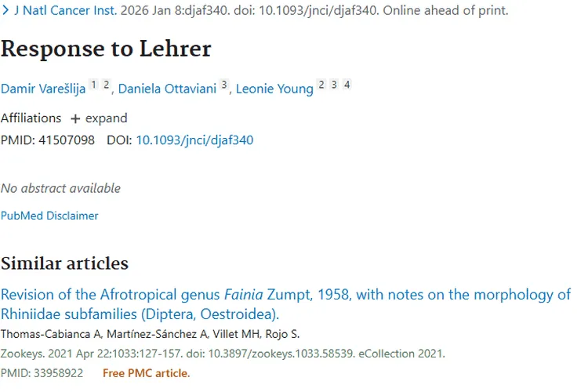Open author Damir Varešlija's link
The width and height of the screenshot is (588, 392).
[x=42, y=89]
